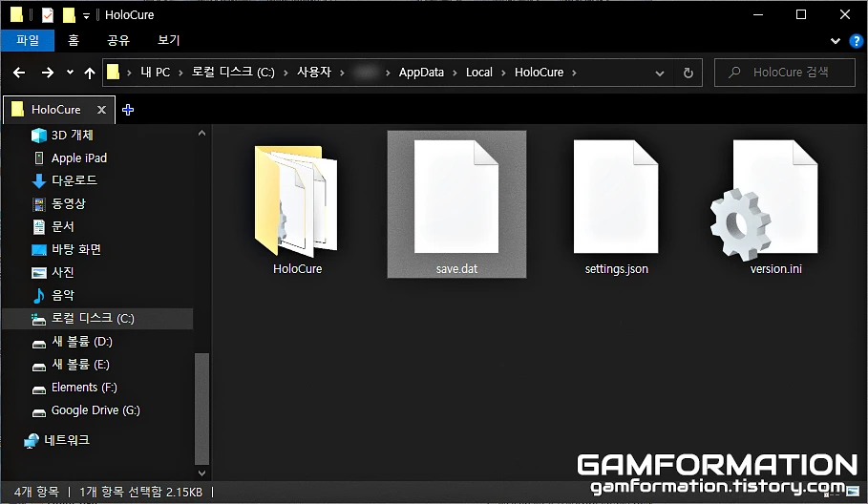Screen dimensions: 868x504
Task: Click in the HoloCure search box
Action: coord(784,73)
